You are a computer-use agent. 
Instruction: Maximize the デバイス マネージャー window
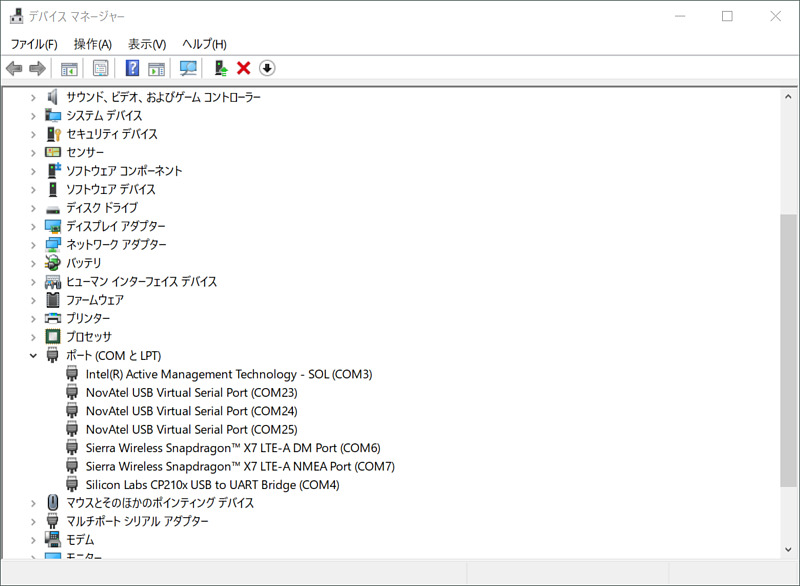pyautogui.click(x=728, y=16)
